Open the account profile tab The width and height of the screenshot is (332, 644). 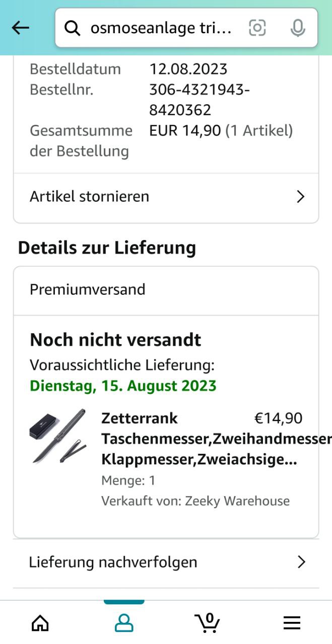pos(124,623)
